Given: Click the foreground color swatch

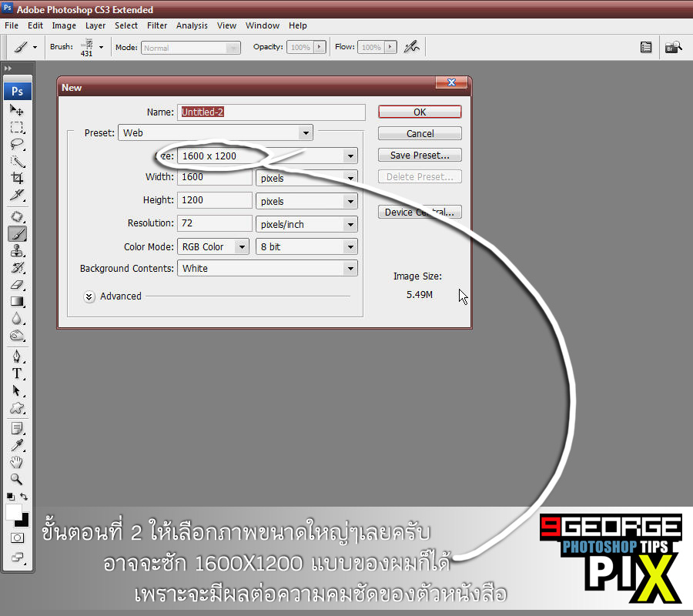Looking at the screenshot, I should click(13, 513).
